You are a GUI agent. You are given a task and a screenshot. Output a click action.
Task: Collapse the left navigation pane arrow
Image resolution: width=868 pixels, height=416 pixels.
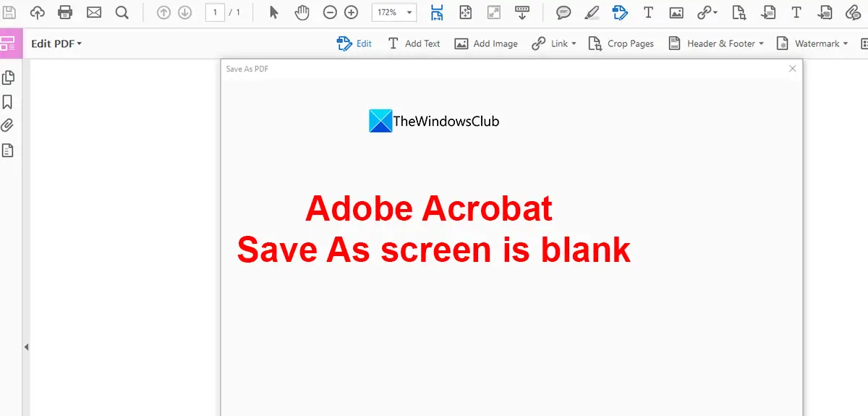pos(26,347)
